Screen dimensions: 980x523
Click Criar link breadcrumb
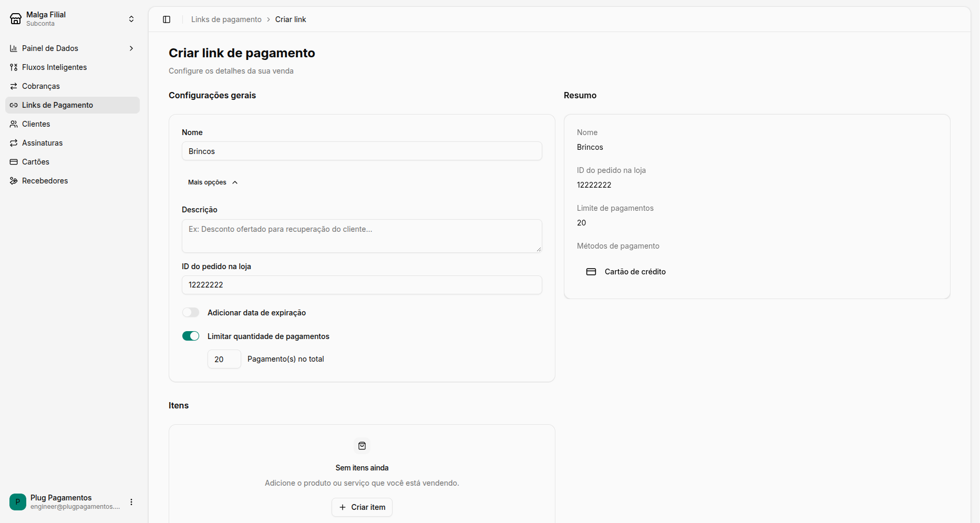click(291, 19)
